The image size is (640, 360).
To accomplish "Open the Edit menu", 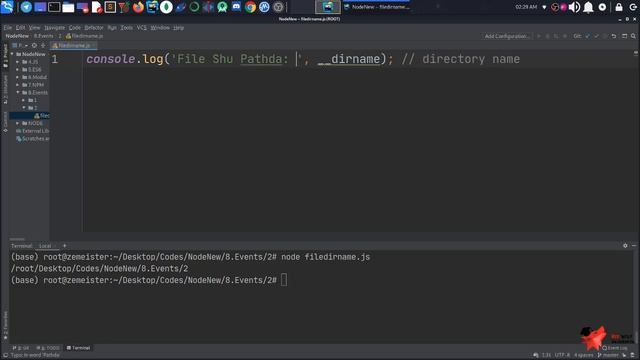I will point(20,27).
